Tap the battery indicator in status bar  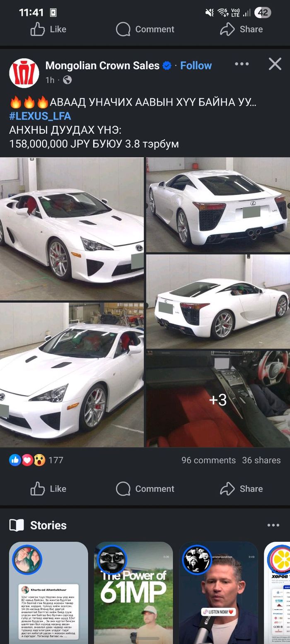pyautogui.click(x=263, y=12)
